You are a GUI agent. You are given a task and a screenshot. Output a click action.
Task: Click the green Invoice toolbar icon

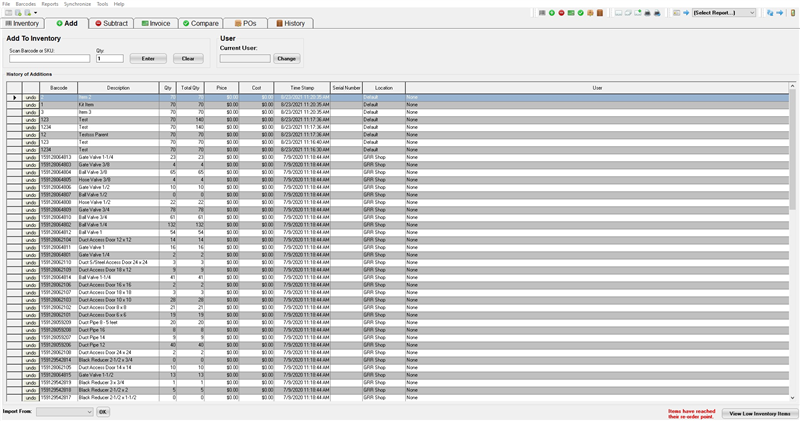tap(571, 13)
